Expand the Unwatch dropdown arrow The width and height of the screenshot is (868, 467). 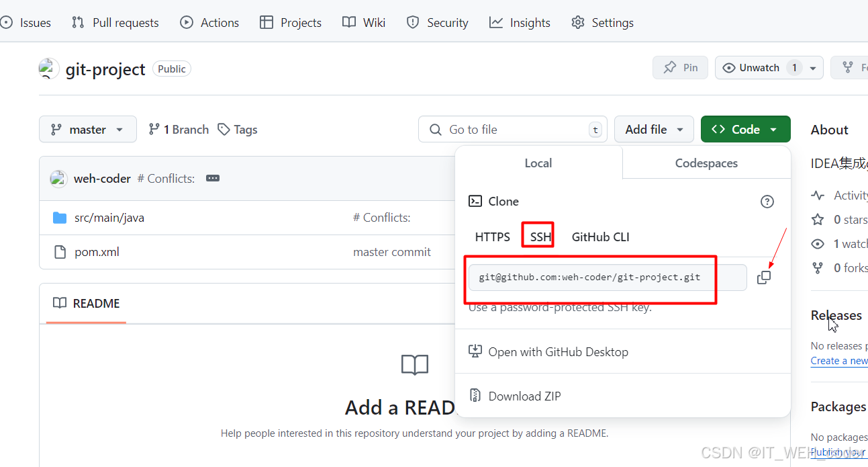tap(813, 68)
